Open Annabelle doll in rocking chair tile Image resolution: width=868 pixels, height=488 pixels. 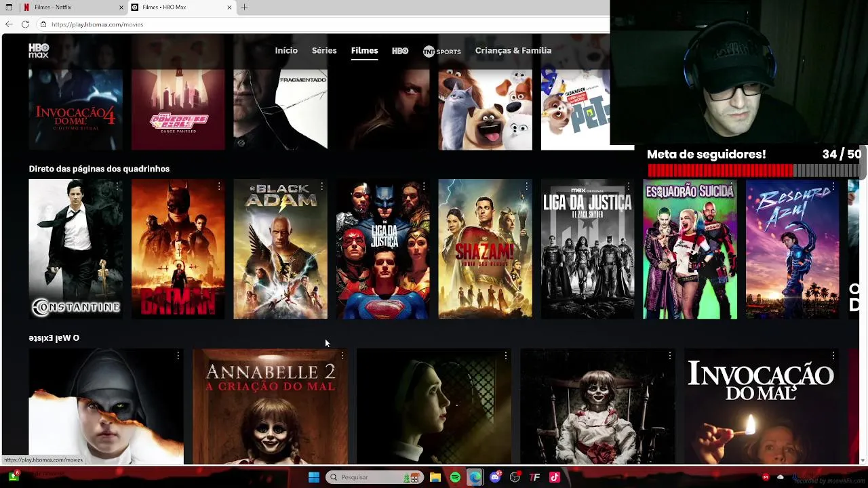pyautogui.click(x=597, y=406)
